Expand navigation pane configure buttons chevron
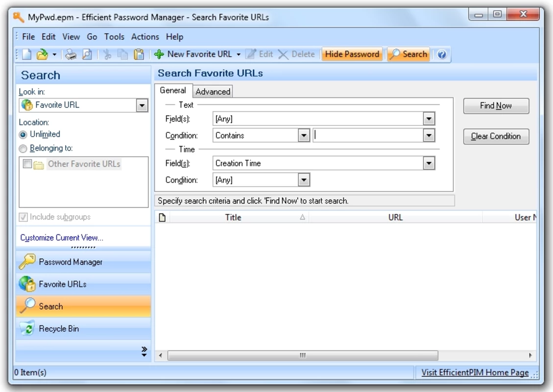The width and height of the screenshot is (553, 392). click(144, 351)
